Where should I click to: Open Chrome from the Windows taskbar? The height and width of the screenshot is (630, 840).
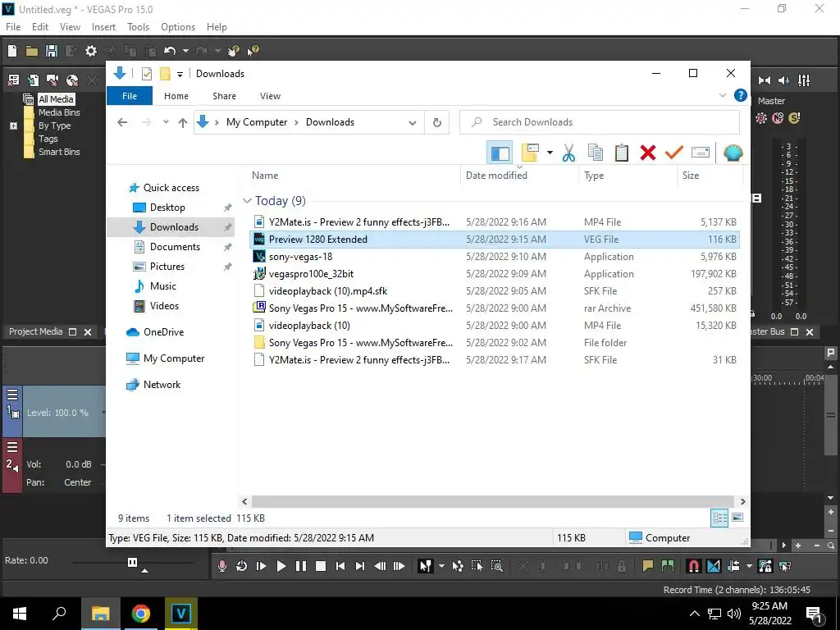click(141, 614)
